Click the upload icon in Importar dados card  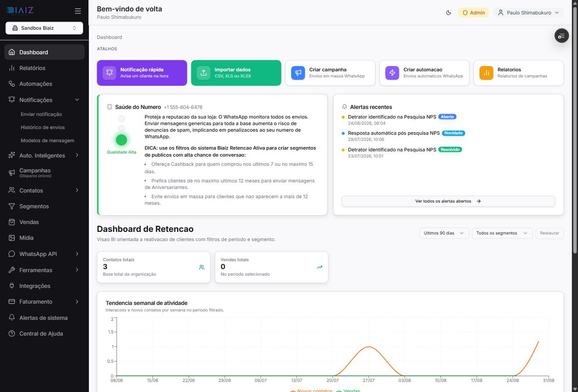point(204,73)
